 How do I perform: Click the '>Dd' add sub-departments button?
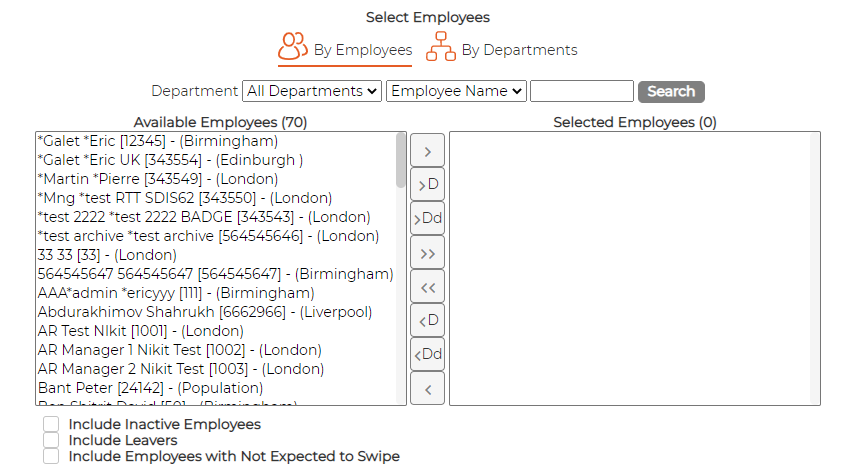pos(427,219)
